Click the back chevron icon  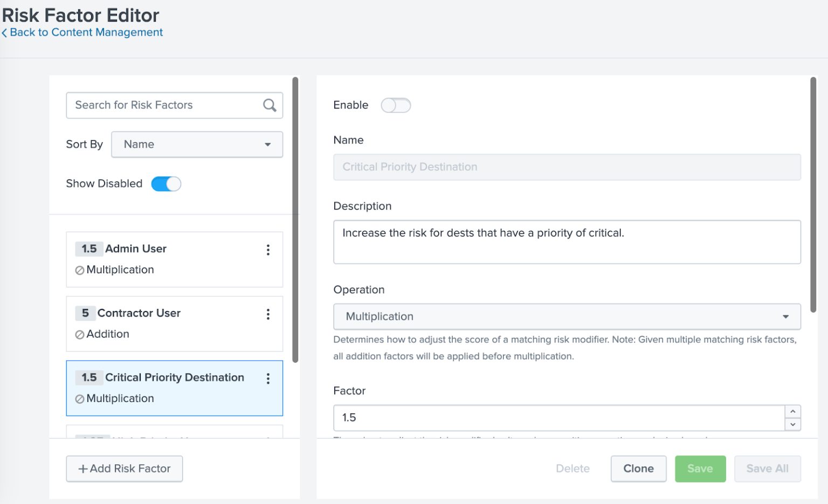pos(4,33)
